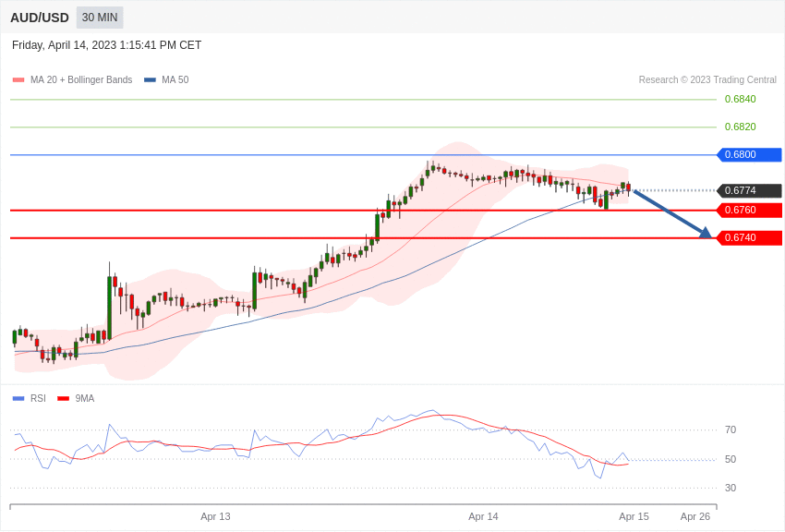Click the 'MA 50' legend label

(x=175, y=80)
